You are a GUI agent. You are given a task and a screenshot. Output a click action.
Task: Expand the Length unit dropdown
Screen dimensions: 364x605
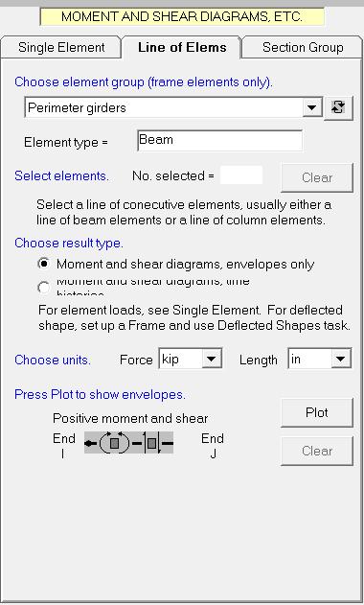(x=340, y=360)
